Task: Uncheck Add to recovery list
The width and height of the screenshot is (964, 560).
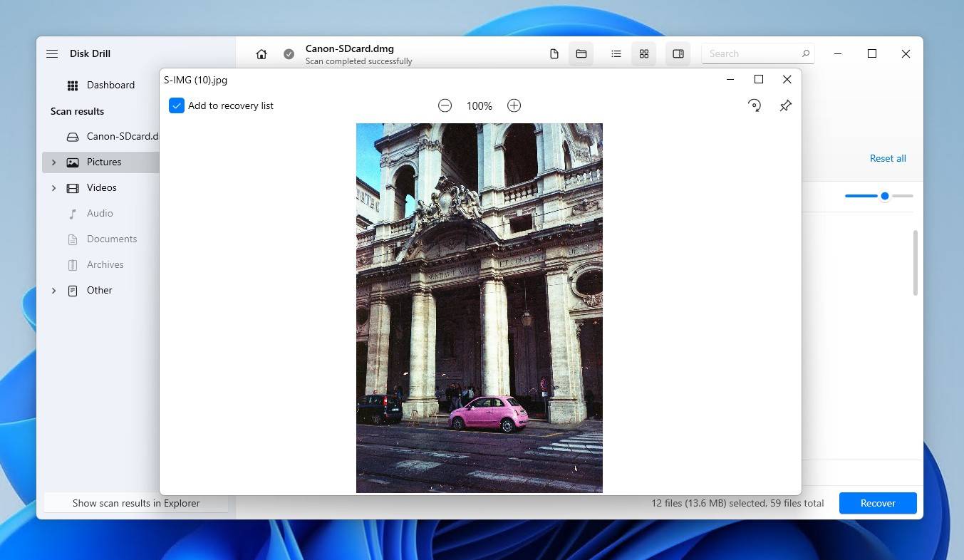Action: [177, 105]
